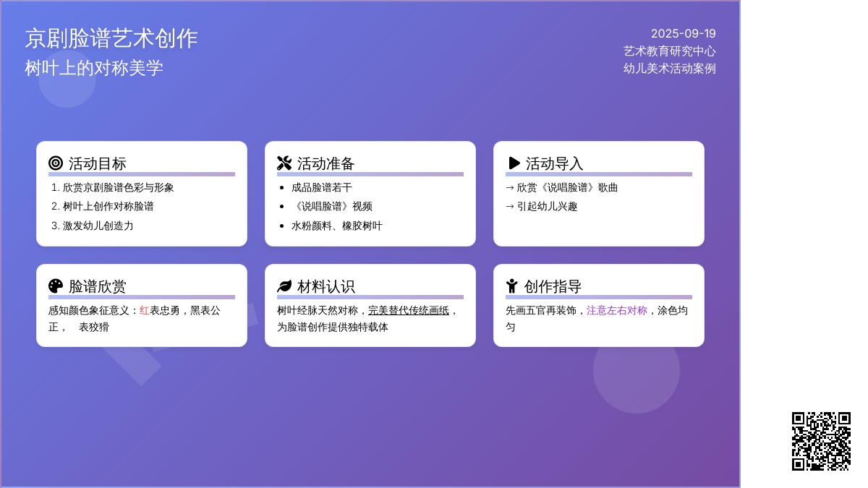
Task: Click the QR code at bottom right
Action: pos(821,441)
